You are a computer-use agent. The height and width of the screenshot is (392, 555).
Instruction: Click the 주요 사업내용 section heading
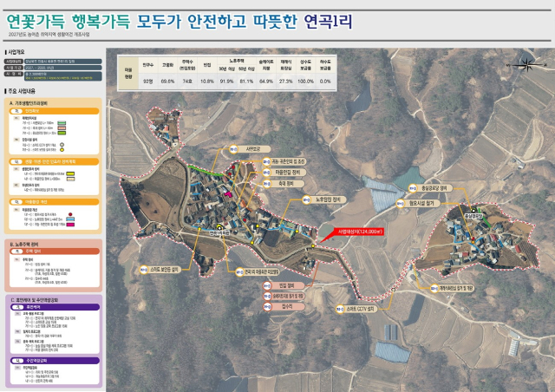(20, 91)
